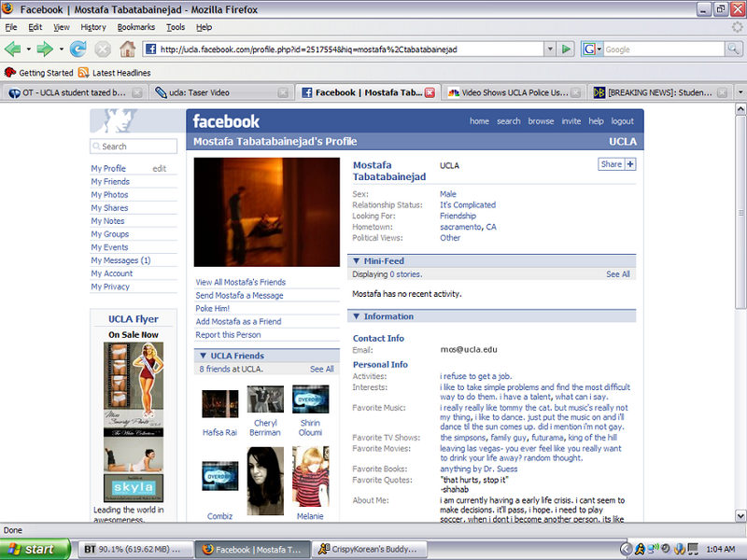Open 'My Messages (1)' in sidebar

pos(120,260)
